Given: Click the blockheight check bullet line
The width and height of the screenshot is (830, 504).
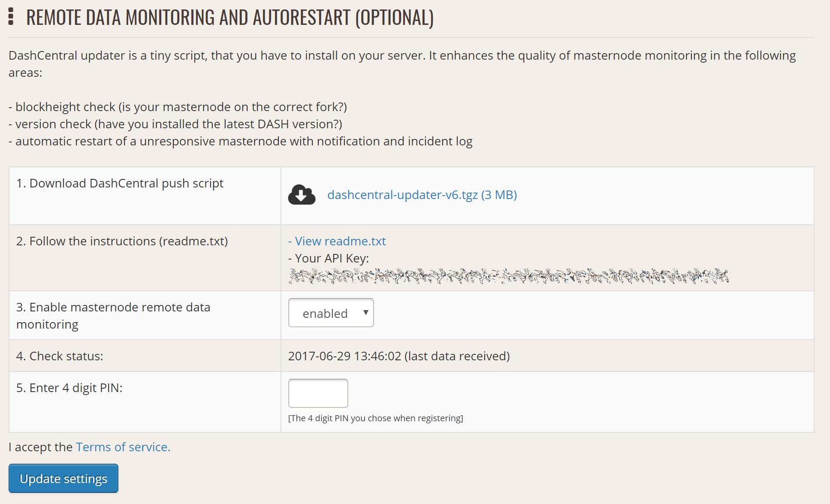Looking at the screenshot, I should click(178, 107).
